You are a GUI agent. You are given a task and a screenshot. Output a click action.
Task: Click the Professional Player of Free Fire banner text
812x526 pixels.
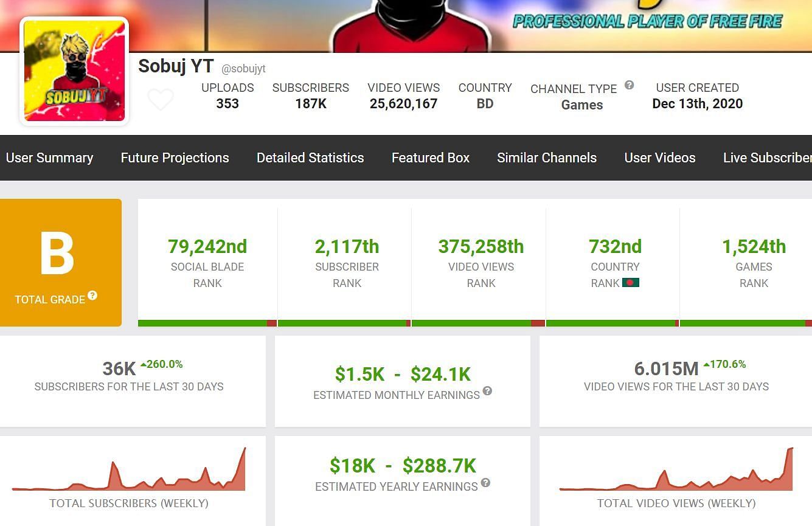point(648,21)
